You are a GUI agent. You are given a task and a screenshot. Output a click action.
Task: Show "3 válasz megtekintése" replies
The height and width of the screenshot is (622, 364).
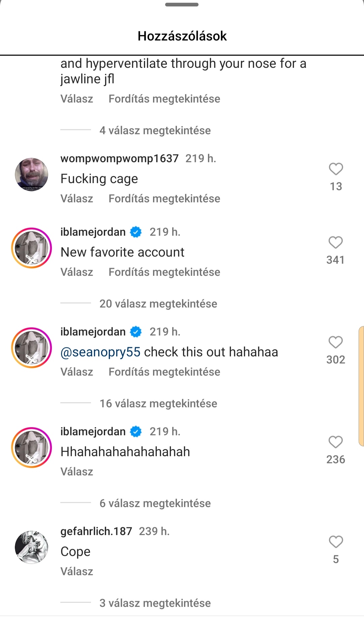[x=155, y=603]
